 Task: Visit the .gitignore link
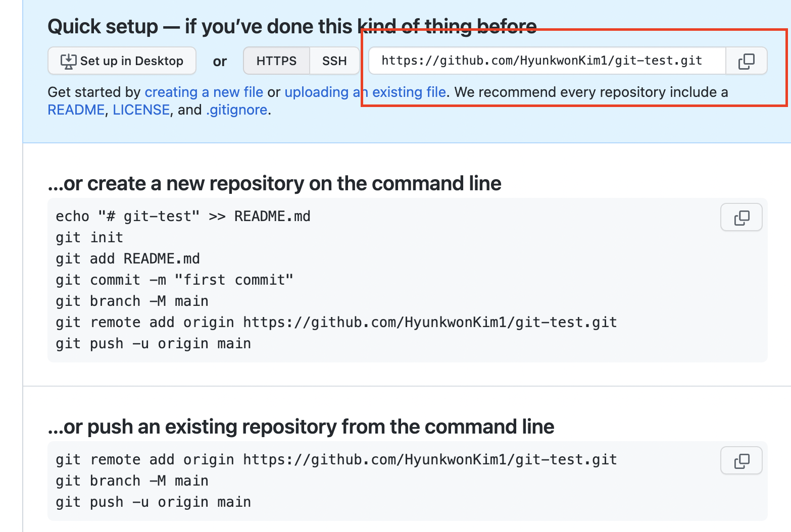click(236, 110)
